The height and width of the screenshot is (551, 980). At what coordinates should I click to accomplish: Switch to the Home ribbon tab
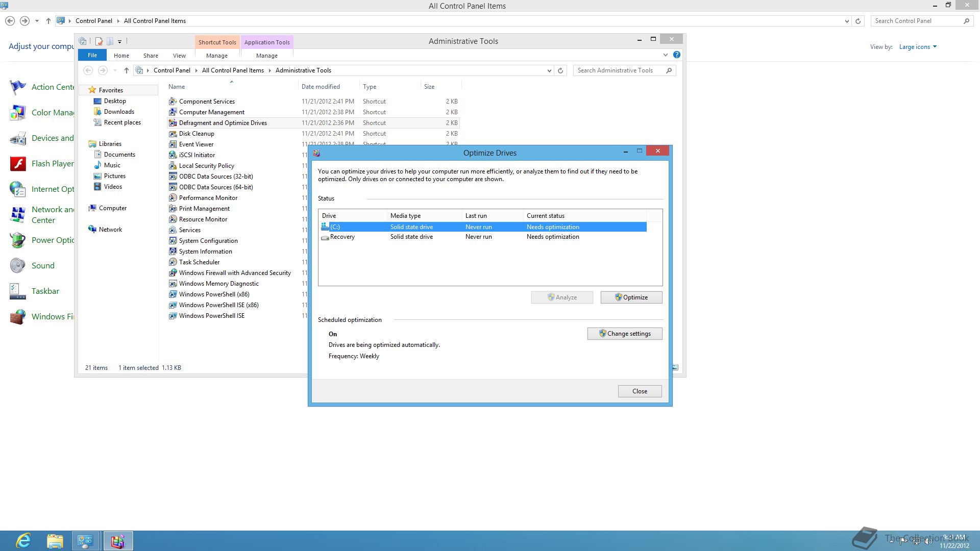121,55
